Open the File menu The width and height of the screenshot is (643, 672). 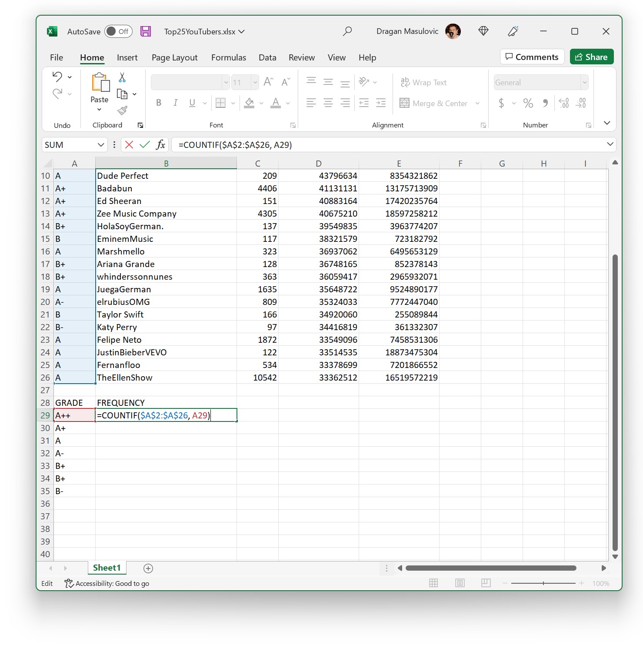tap(57, 57)
